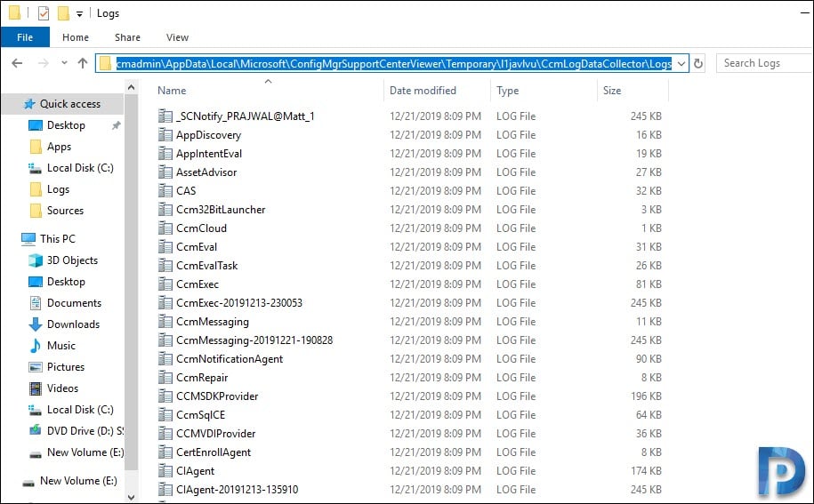This screenshot has height=504, width=814.
Task: Open Documents in navigation pane
Action: [x=74, y=303]
